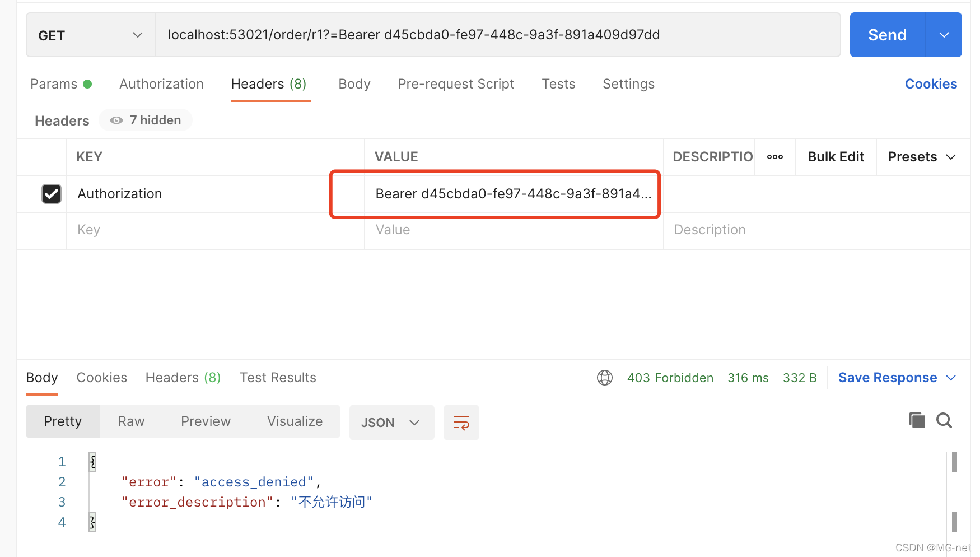Viewport: 980px width, 557px height.
Task: Click the "不允许访问" value
Action: (x=332, y=502)
